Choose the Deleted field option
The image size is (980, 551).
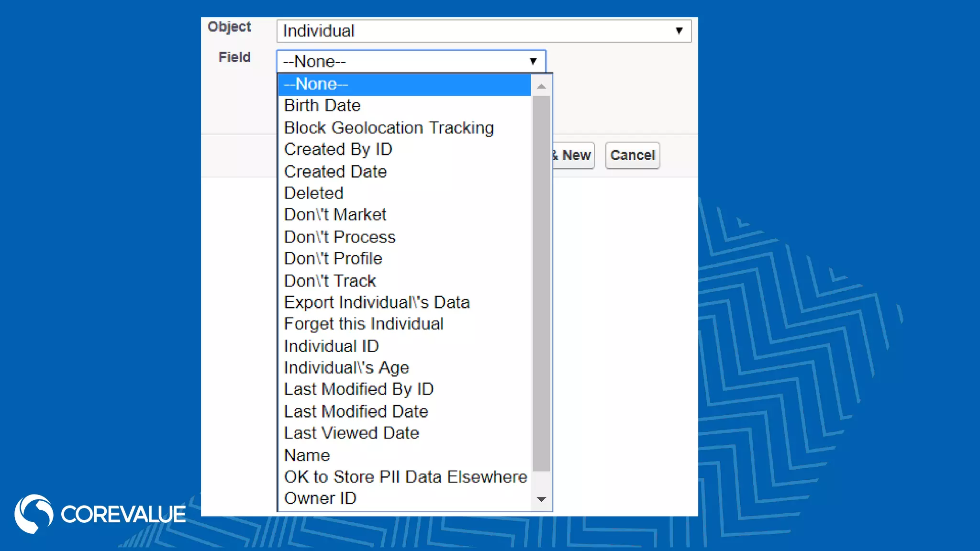pos(313,193)
